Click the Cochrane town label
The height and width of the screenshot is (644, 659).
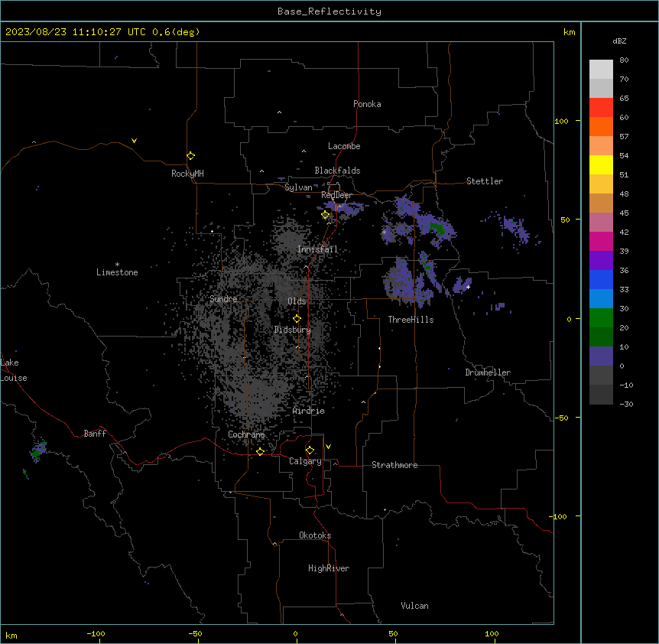(x=246, y=434)
